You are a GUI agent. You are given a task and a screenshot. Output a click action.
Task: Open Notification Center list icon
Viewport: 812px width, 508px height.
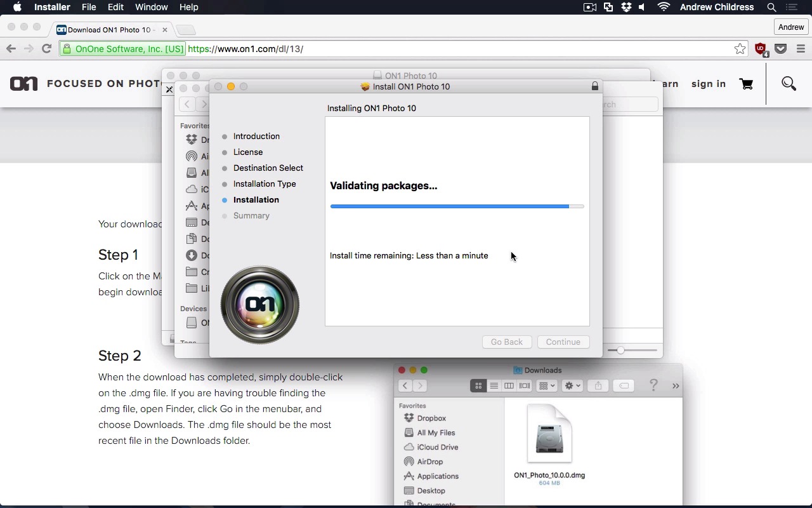[791, 7]
